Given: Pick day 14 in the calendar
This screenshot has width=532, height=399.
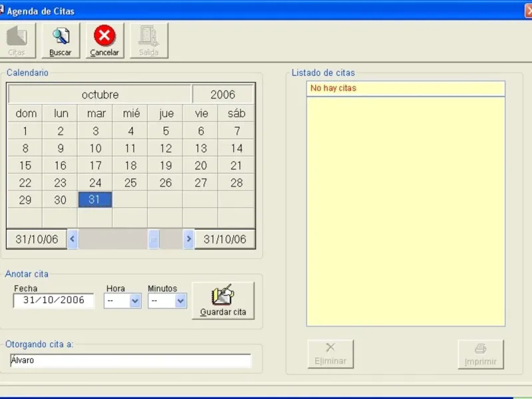Looking at the screenshot, I should tap(237, 148).
